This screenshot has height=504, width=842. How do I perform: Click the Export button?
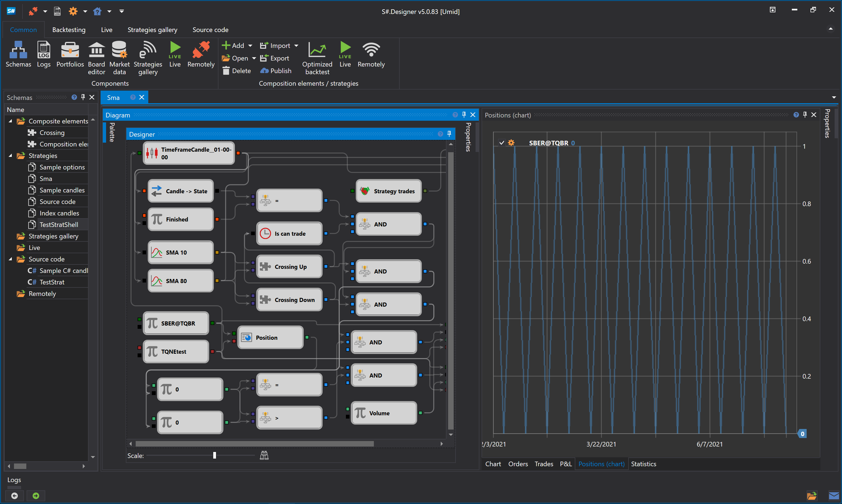[275, 58]
